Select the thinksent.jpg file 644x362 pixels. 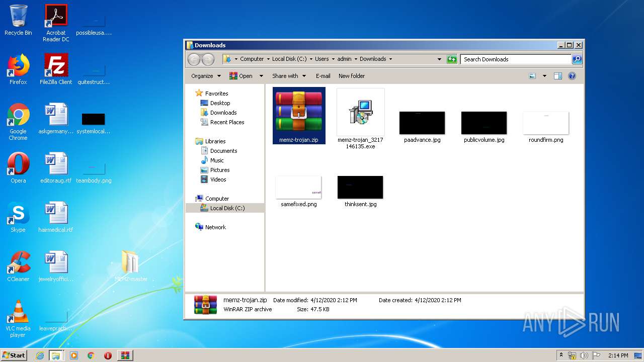tap(360, 191)
